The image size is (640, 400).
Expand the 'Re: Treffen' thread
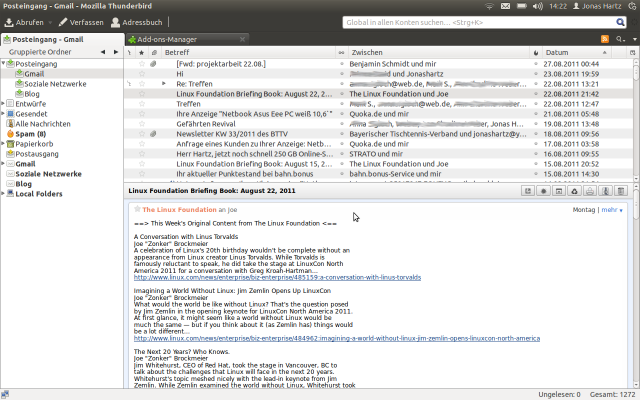click(x=164, y=84)
